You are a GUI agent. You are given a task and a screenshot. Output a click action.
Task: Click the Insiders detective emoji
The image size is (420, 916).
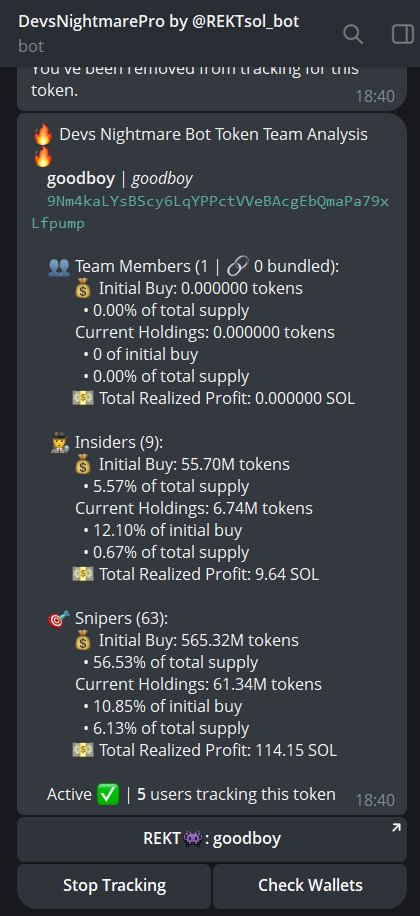pyautogui.click(x=60, y=442)
